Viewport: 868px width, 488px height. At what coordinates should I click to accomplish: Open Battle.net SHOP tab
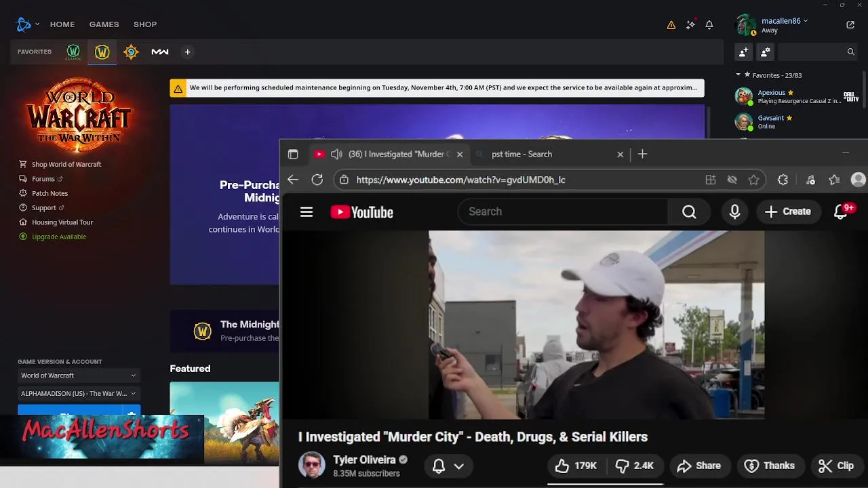(x=145, y=24)
